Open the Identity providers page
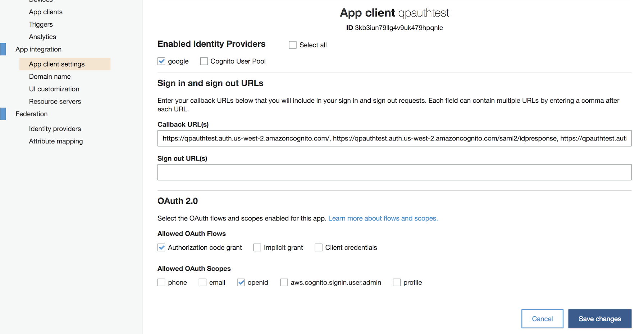The height and width of the screenshot is (334, 644). (55, 128)
